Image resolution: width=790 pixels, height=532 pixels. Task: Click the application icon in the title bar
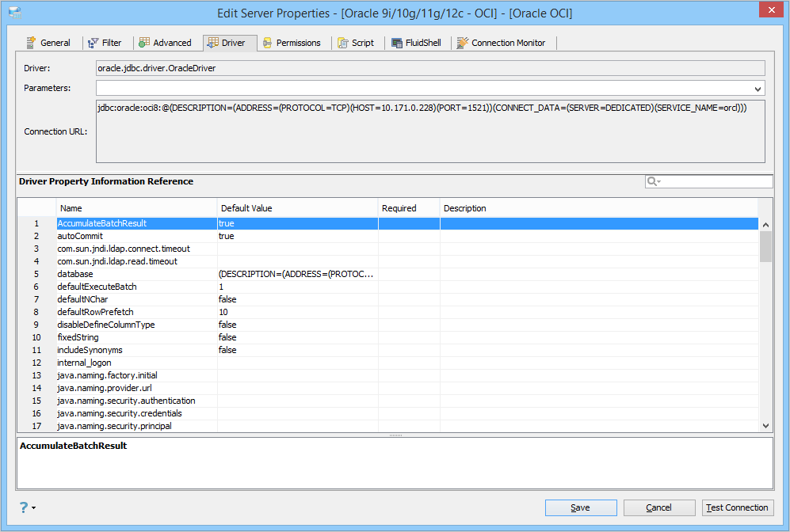(x=15, y=13)
